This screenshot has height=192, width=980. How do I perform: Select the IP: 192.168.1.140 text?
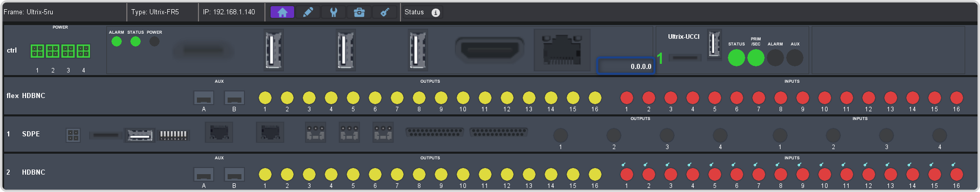pos(229,12)
